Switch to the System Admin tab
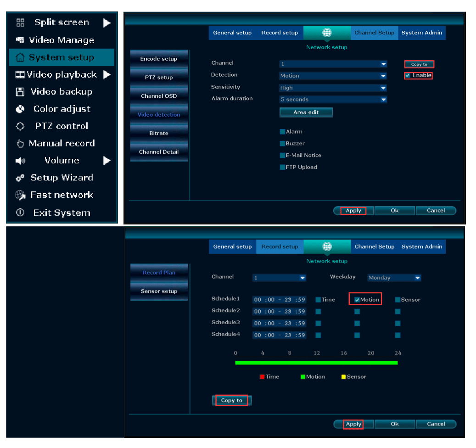 (x=421, y=32)
